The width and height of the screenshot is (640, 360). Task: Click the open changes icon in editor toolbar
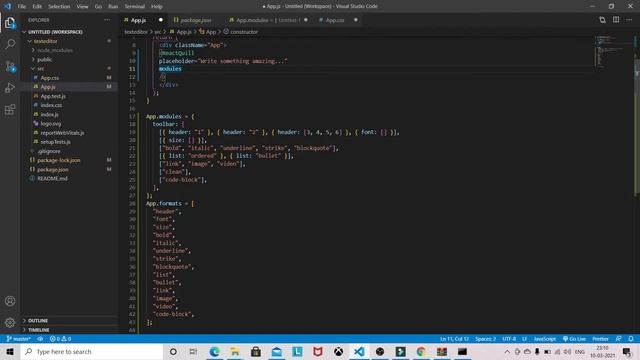[x=602, y=20]
